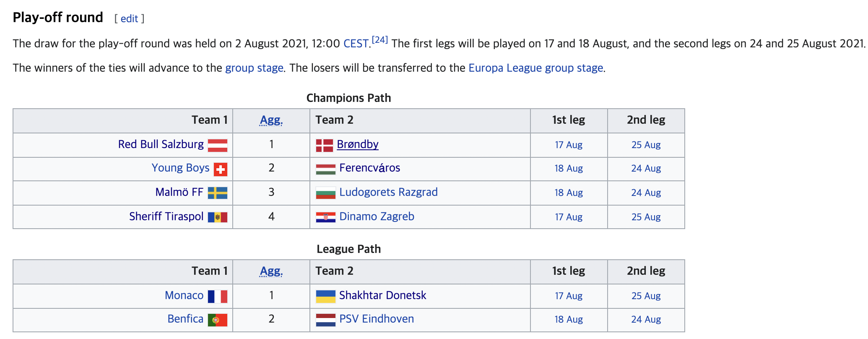Image resolution: width=868 pixels, height=339 pixels.
Task: Click the Ukraine flag next to Shakhtar Donetsk
Action: (x=325, y=296)
